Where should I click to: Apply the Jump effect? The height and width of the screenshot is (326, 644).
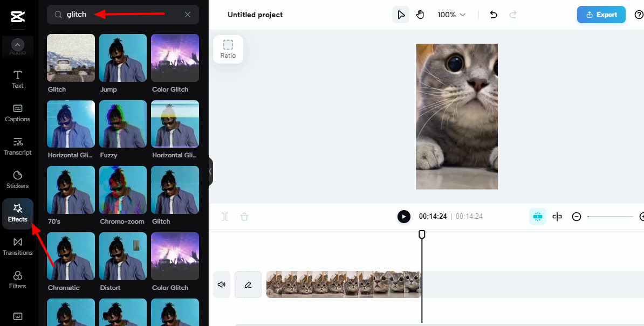click(x=123, y=58)
